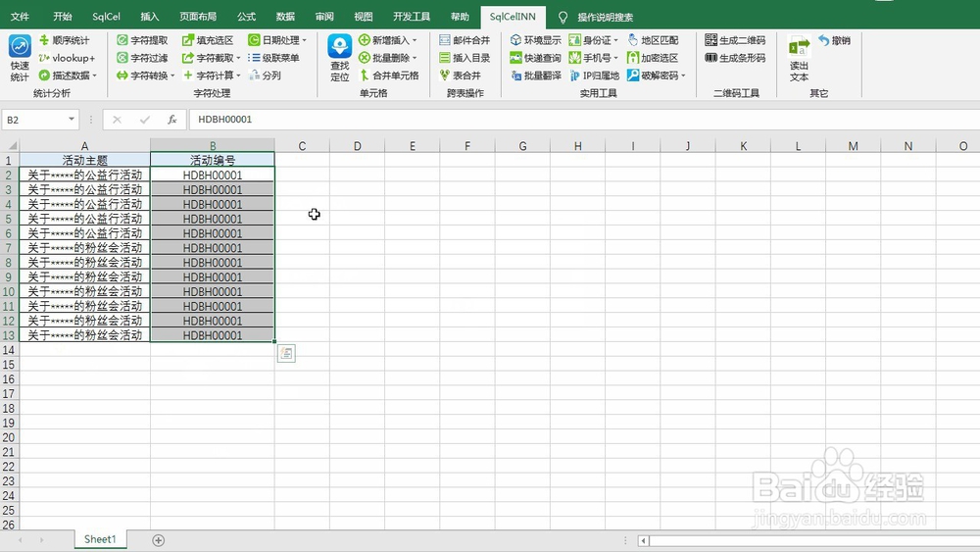Click cell A2 关于*****的公益行活动
This screenshot has height=552, width=980.
84,176
